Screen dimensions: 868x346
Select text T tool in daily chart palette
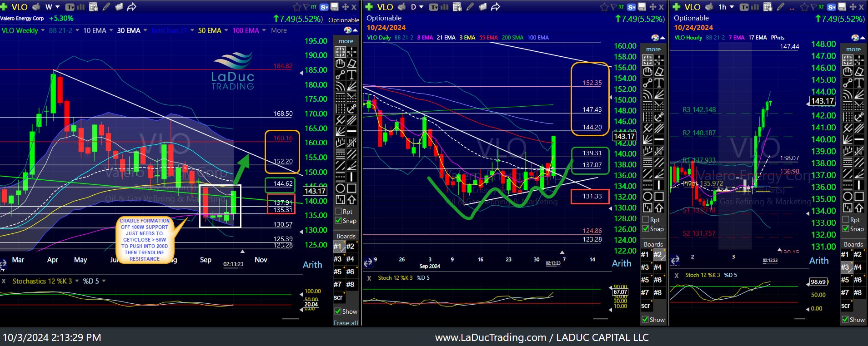tap(659, 83)
